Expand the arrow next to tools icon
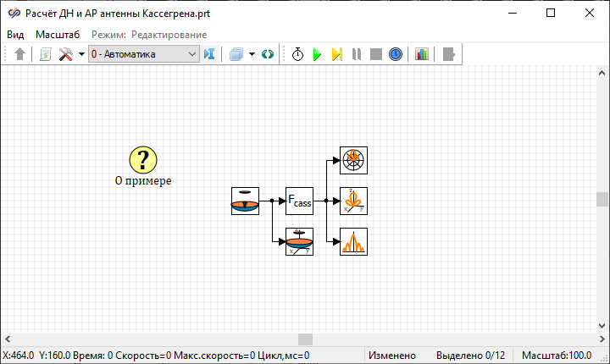This screenshot has height=364, width=610. pyautogui.click(x=81, y=54)
